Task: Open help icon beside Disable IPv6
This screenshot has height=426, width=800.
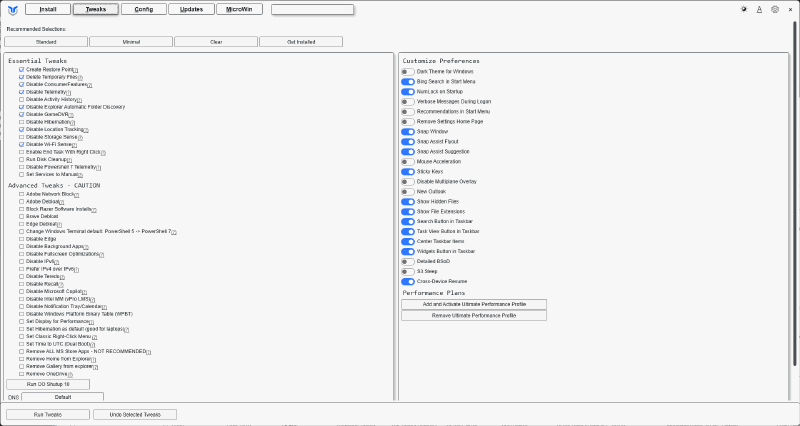Action: (x=56, y=262)
